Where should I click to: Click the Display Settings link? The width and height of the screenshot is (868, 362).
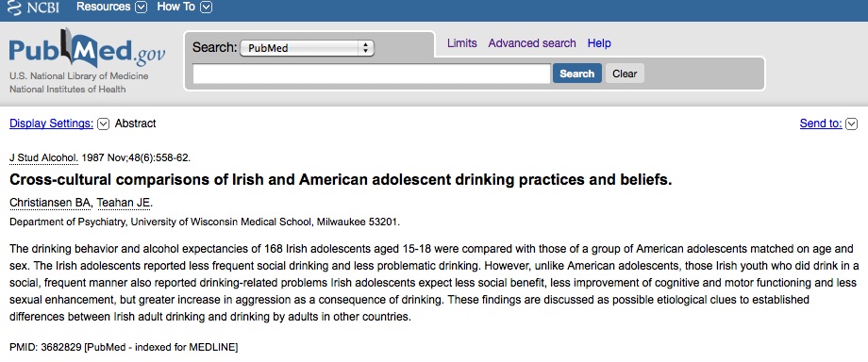coord(52,123)
